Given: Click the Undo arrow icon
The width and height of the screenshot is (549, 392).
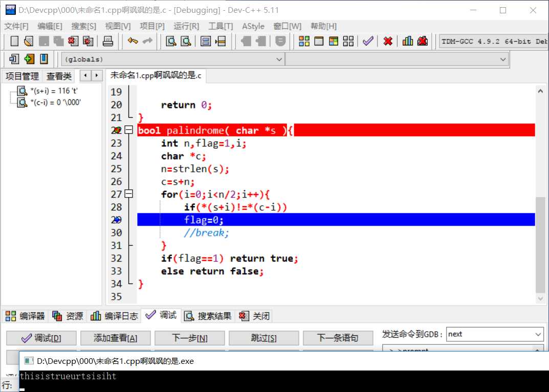Looking at the screenshot, I should click(133, 41).
